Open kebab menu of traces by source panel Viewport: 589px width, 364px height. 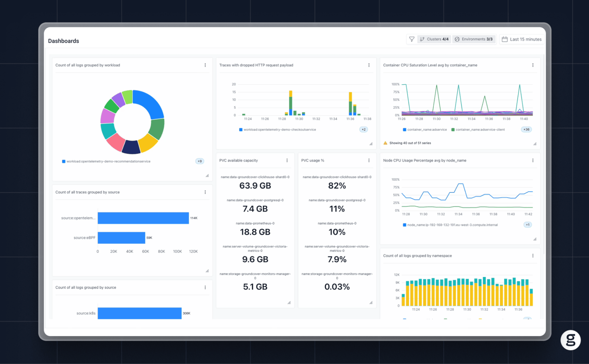(x=205, y=192)
